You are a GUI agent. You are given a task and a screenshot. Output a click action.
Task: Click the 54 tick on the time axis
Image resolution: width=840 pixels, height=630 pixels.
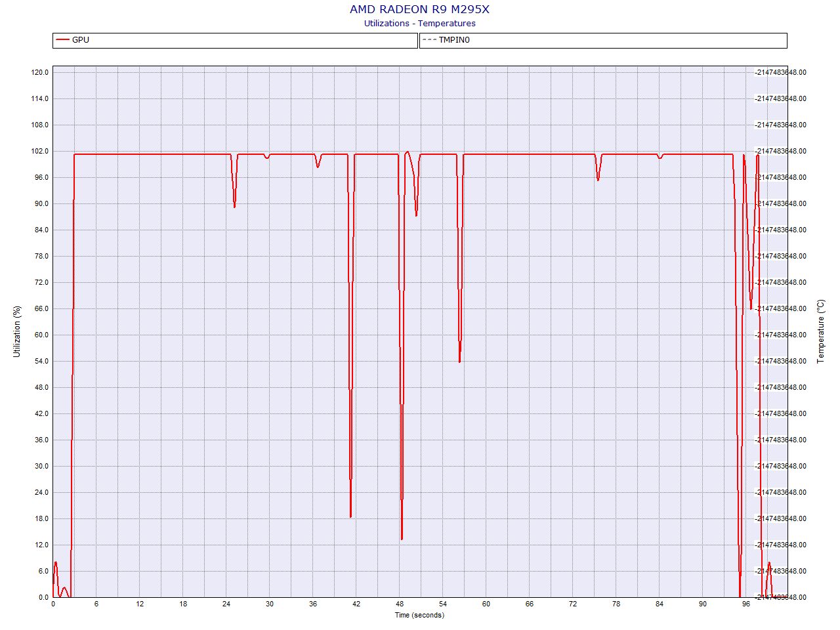[x=443, y=604]
